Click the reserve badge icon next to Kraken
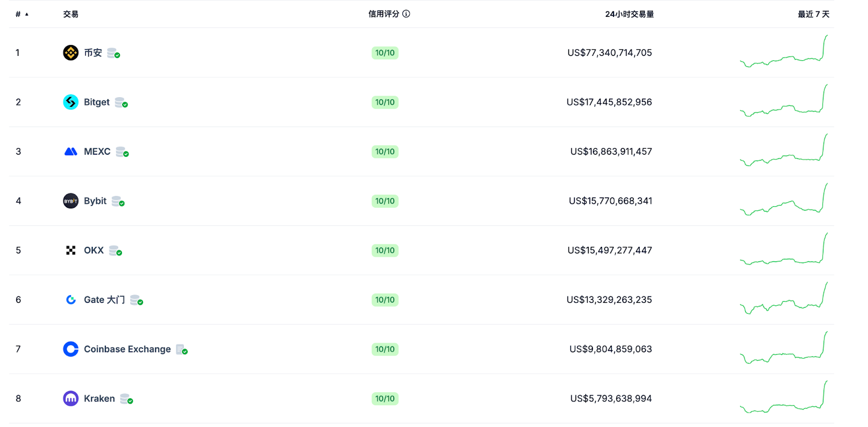868x427 pixels. (x=126, y=399)
